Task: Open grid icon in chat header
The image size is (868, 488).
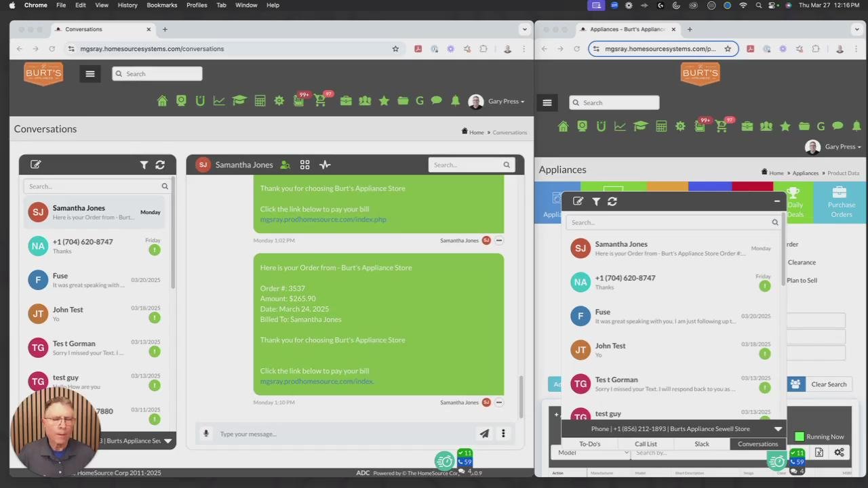Action: (x=305, y=165)
